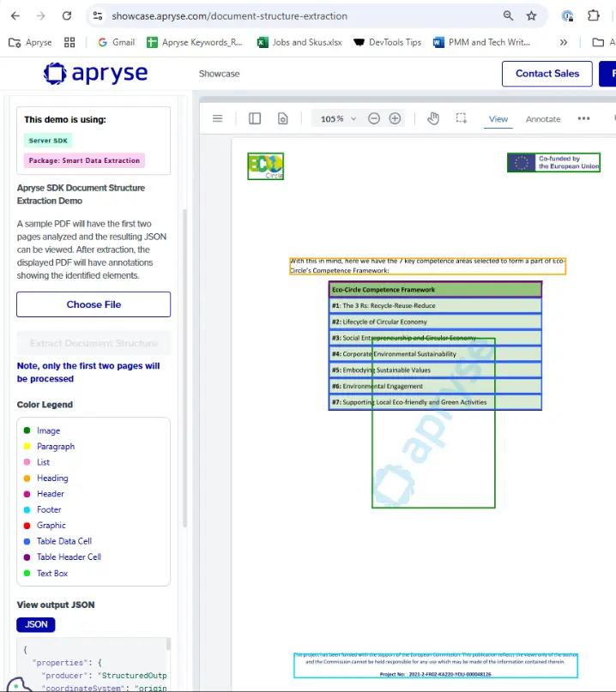The image size is (616, 692).
Task: Click Eco-Circle Competence Framework header cell
Action: tap(435, 290)
